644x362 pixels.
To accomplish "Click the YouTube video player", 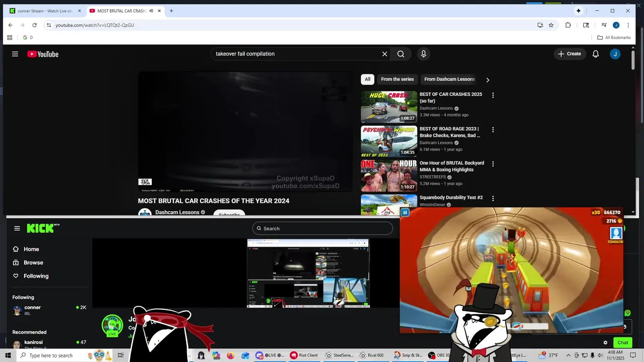I will 245,132.
